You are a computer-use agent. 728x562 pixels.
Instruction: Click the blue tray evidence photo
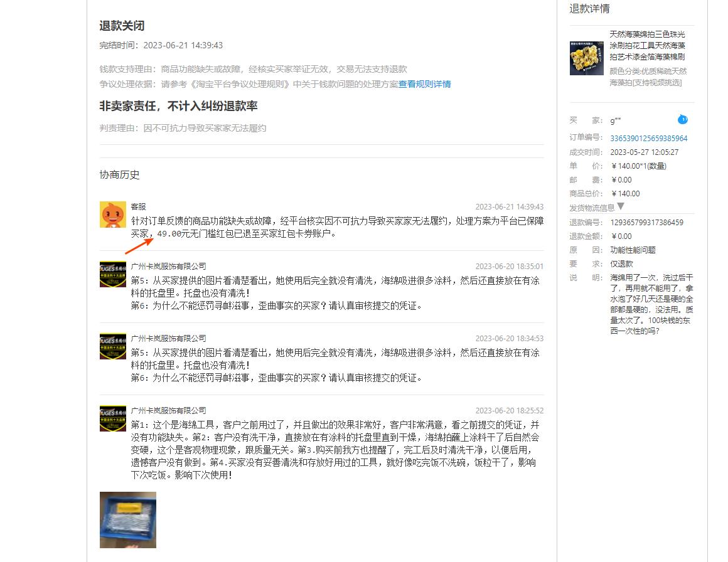pos(127,520)
